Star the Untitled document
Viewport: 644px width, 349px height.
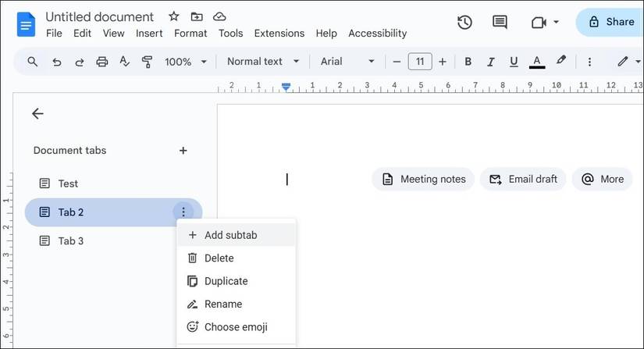pos(173,16)
